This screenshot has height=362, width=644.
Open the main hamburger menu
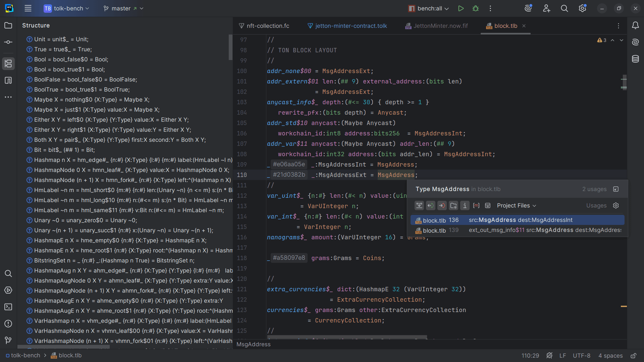(x=28, y=8)
